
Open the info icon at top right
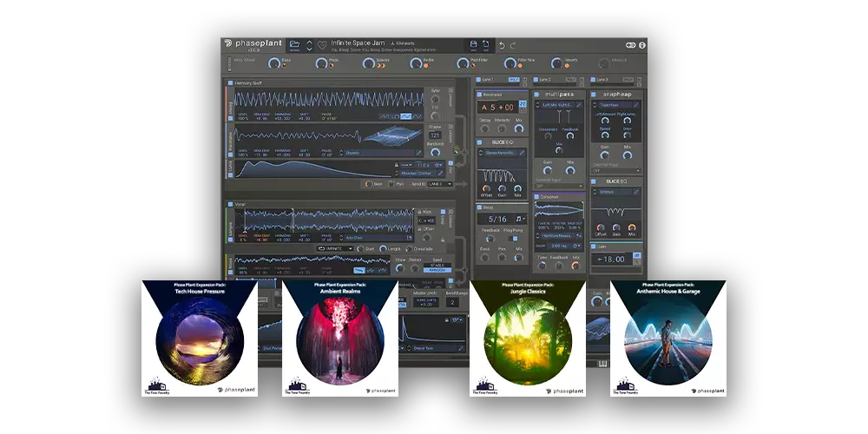(641, 45)
